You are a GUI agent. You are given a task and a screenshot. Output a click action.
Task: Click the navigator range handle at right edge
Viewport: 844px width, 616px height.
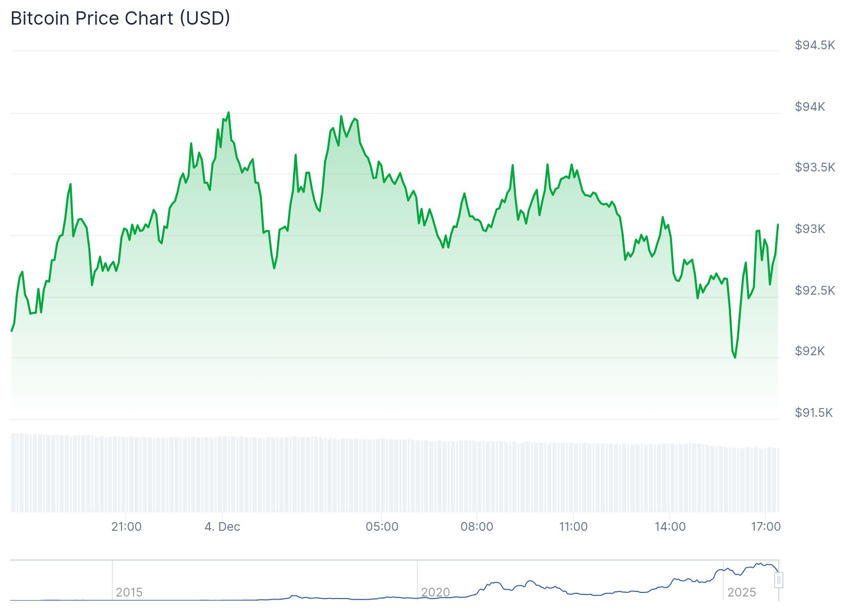click(x=779, y=581)
